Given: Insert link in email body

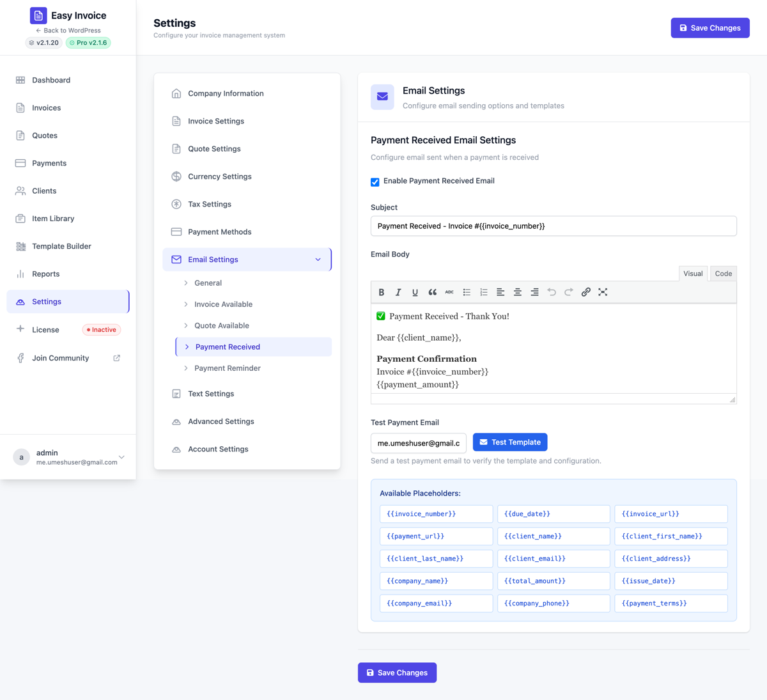Looking at the screenshot, I should click(586, 292).
